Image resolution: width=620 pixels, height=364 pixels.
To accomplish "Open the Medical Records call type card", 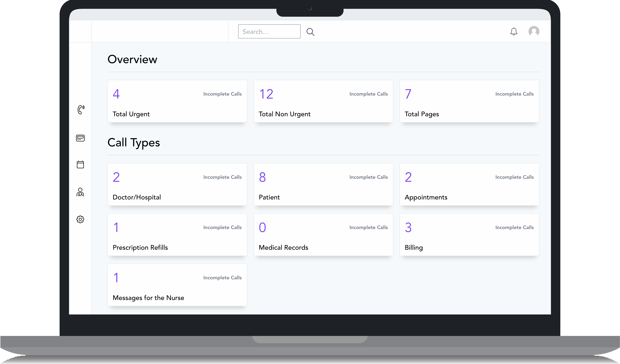I will [x=323, y=234].
